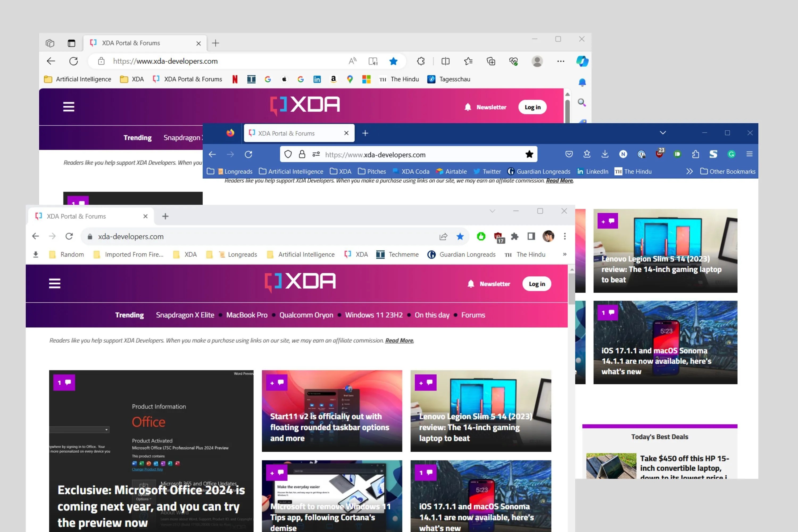Image resolution: width=798 pixels, height=532 pixels.
Task: Click Chrome share page icon
Action: coord(443,236)
